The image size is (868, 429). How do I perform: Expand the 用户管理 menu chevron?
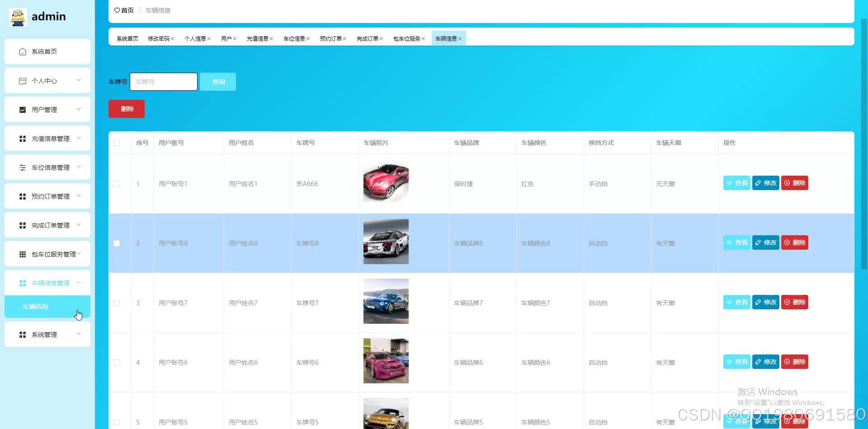pos(79,109)
